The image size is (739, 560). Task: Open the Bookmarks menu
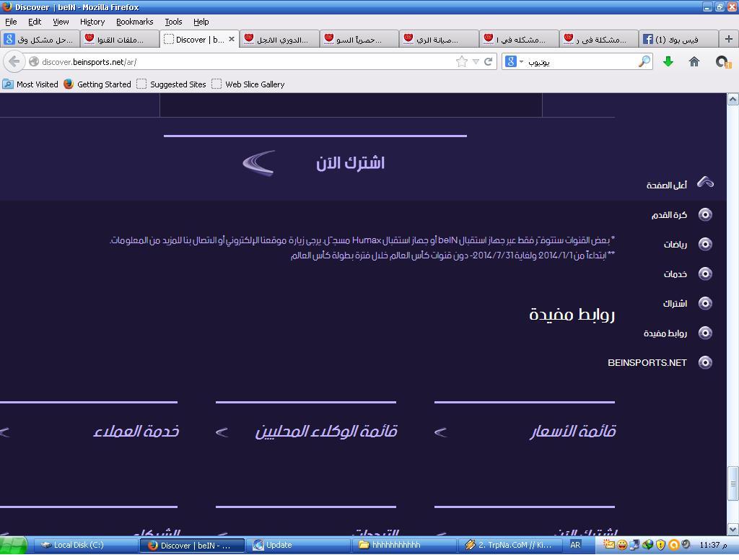[134, 22]
